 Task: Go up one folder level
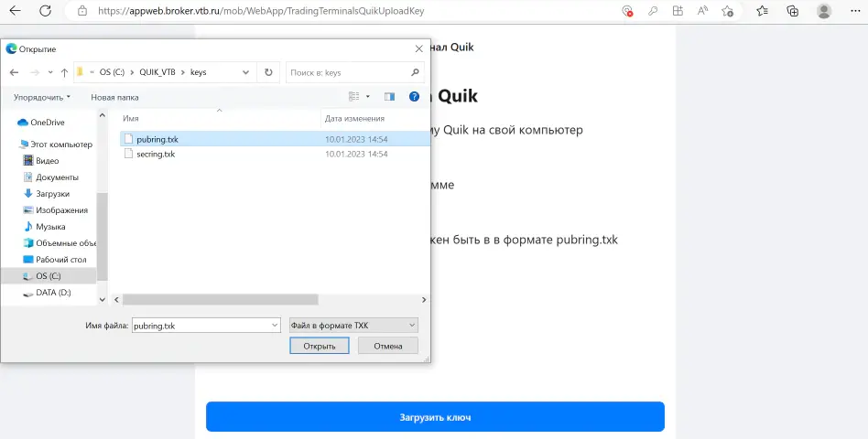(x=64, y=72)
